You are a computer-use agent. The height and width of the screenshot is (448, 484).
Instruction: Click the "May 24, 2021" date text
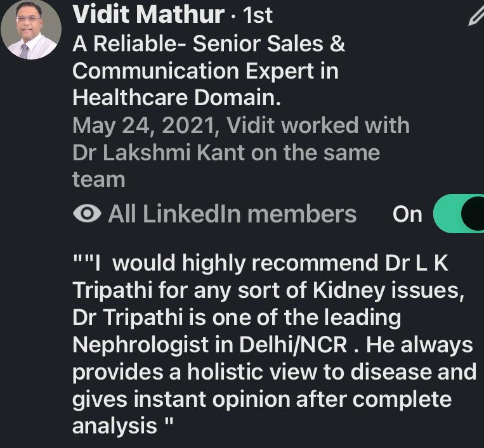pos(144,125)
